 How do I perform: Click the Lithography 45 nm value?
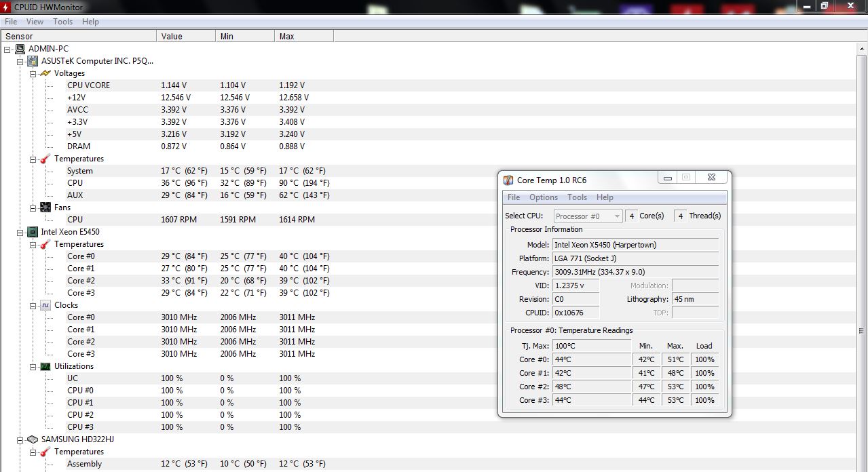coord(695,299)
